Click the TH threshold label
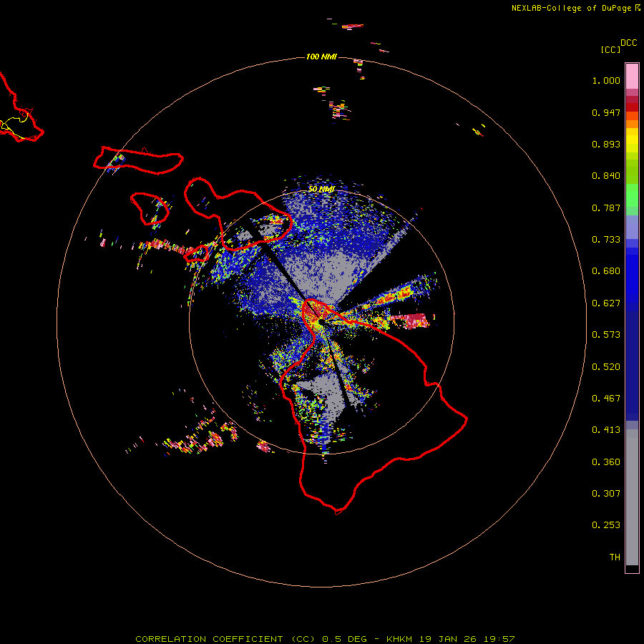Screen dimensions: 644x644 pos(615,557)
